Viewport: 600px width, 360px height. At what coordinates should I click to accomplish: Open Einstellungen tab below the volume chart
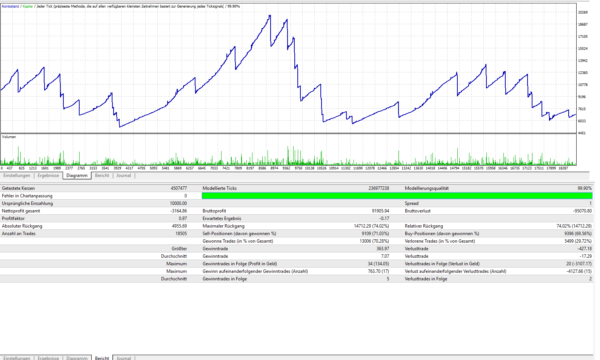(17, 176)
